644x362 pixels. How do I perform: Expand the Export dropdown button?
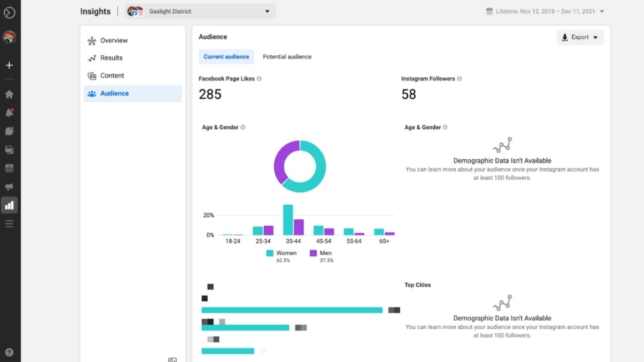click(x=580, y=38)
